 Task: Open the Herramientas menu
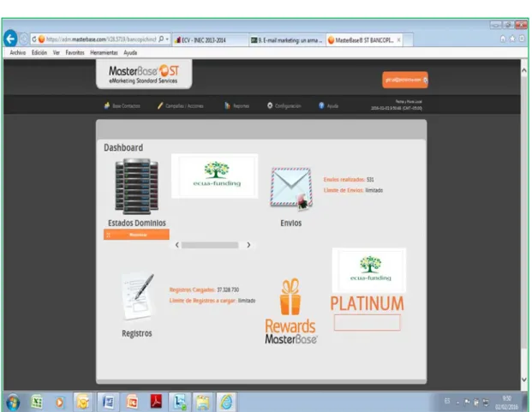pos(104,52)
